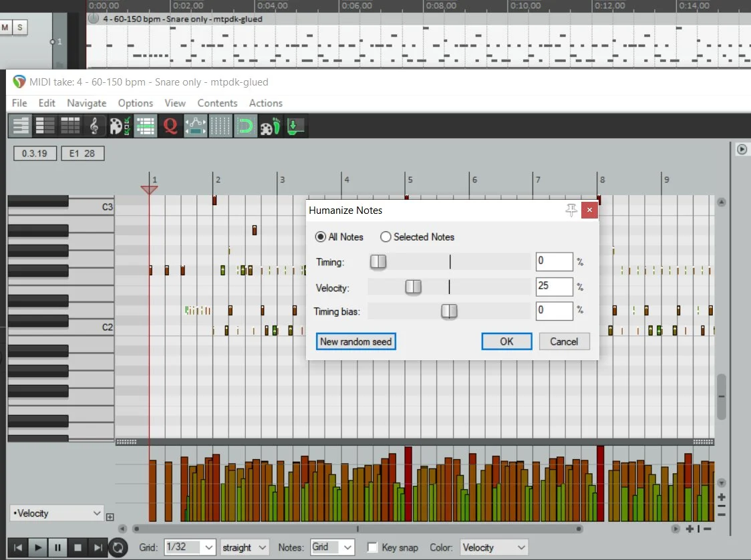
Task: Open the red Q quantize tool
Action: tap(170, 126)
